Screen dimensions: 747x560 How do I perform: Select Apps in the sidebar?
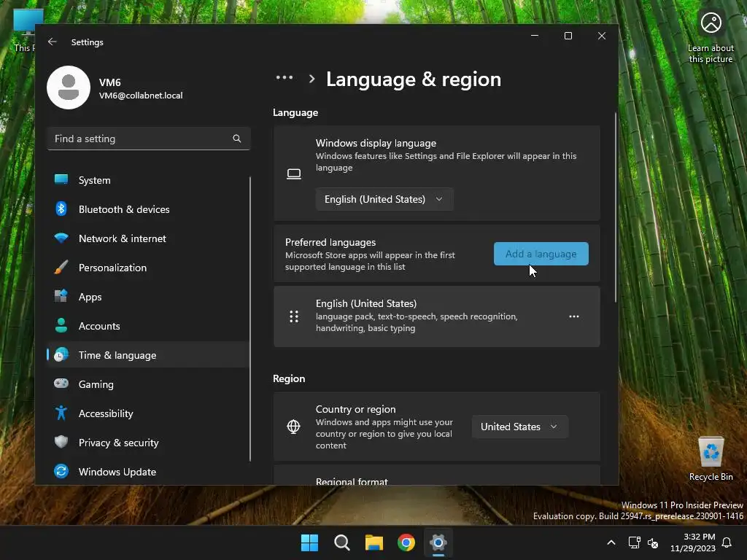click(147, 297)
